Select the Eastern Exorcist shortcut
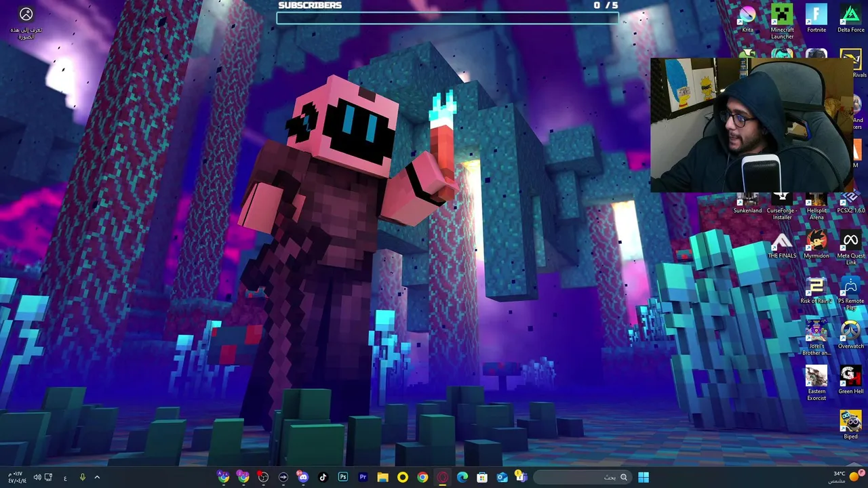The height and width of the screenshot is (488, 868). click(x=816, y=384)
